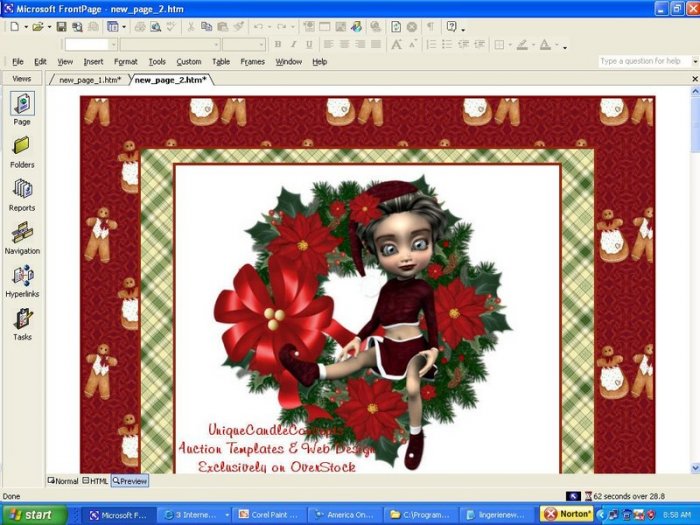Screen dimensions: 700x525
Task: Switch to HTML view mode
Action: tap(95, 481)
